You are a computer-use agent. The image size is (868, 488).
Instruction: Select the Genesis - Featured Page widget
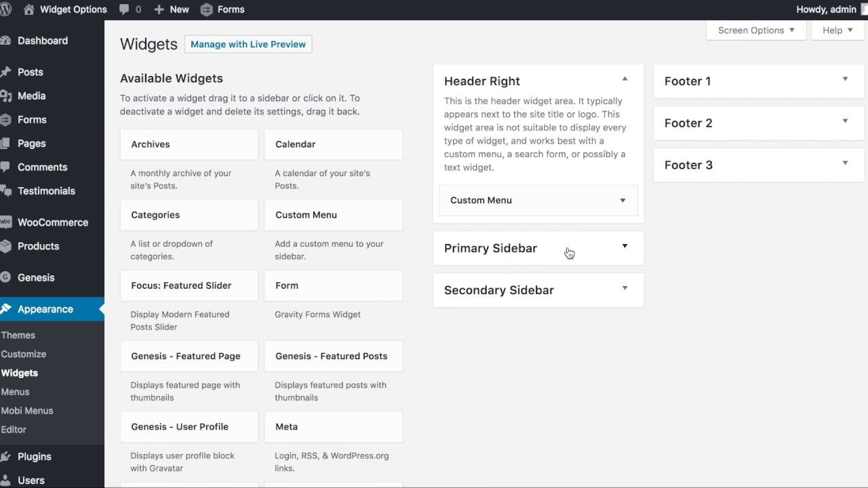[189, 356]
